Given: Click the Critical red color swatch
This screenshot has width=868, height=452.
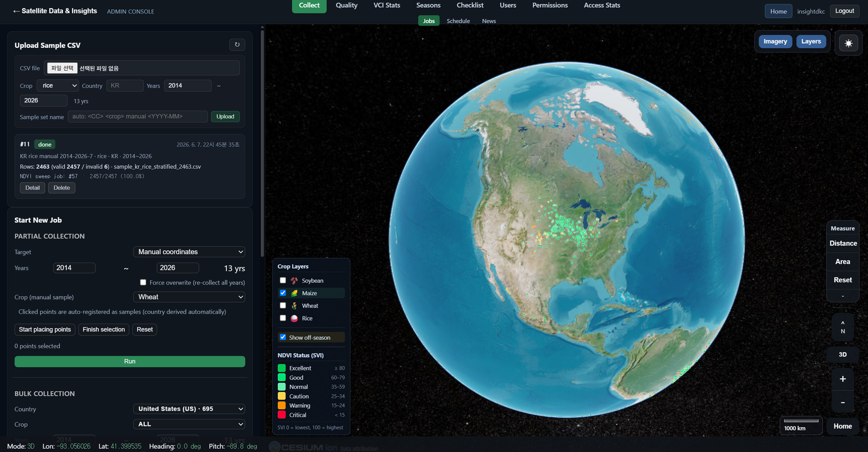Looking at the screenshot, I should pyautogui.click(x=282, y=415).
